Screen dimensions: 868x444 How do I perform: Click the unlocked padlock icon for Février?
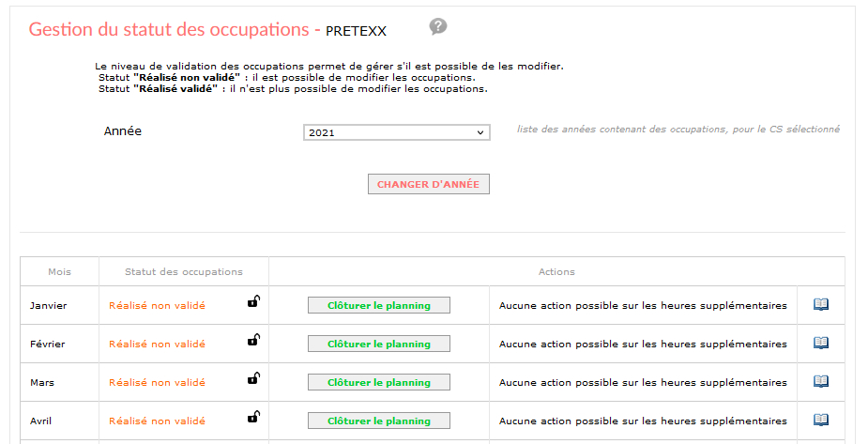point(253,340)
